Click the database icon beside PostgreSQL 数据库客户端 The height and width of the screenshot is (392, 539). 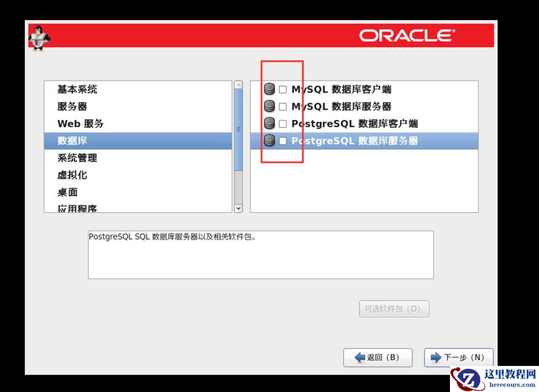[269, 124]
